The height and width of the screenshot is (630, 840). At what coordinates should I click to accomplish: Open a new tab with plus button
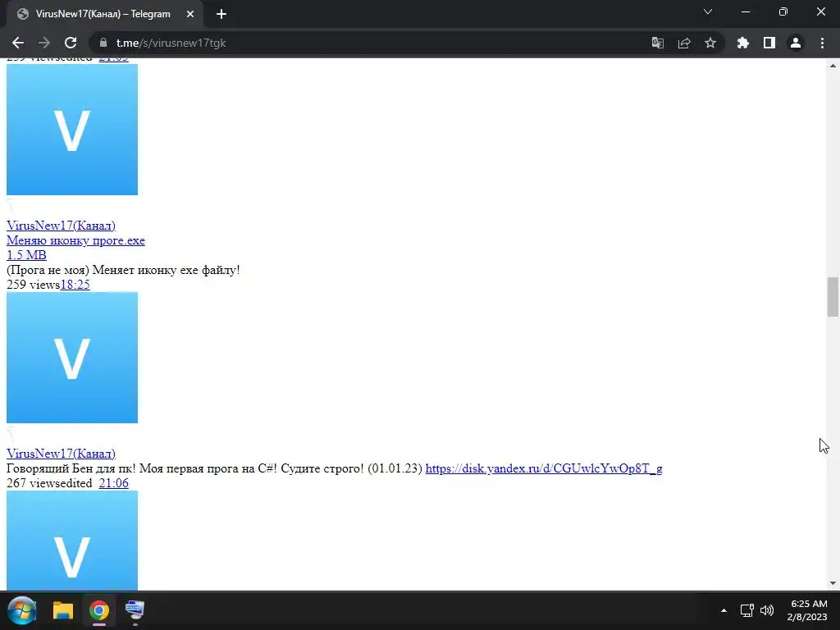(221, 15)
